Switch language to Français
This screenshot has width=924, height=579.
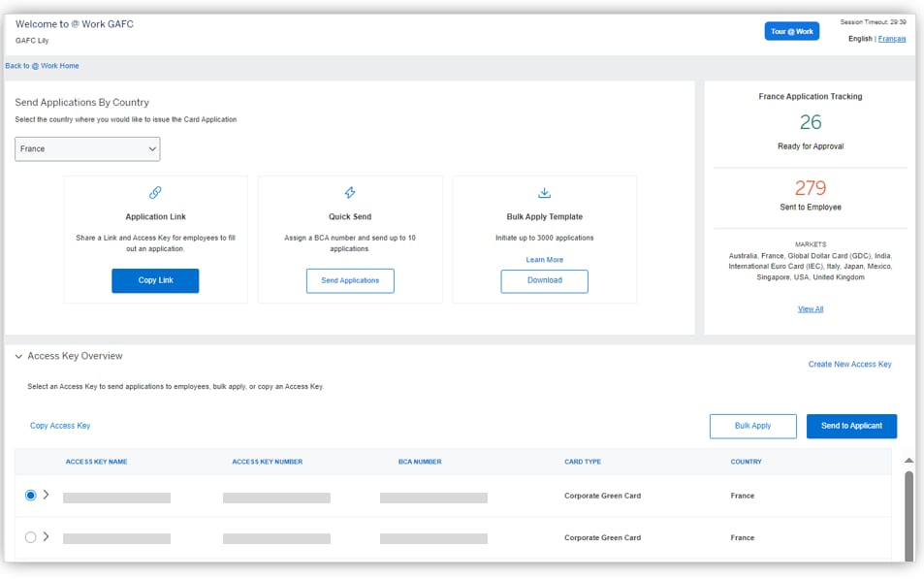tap(892, 39)
